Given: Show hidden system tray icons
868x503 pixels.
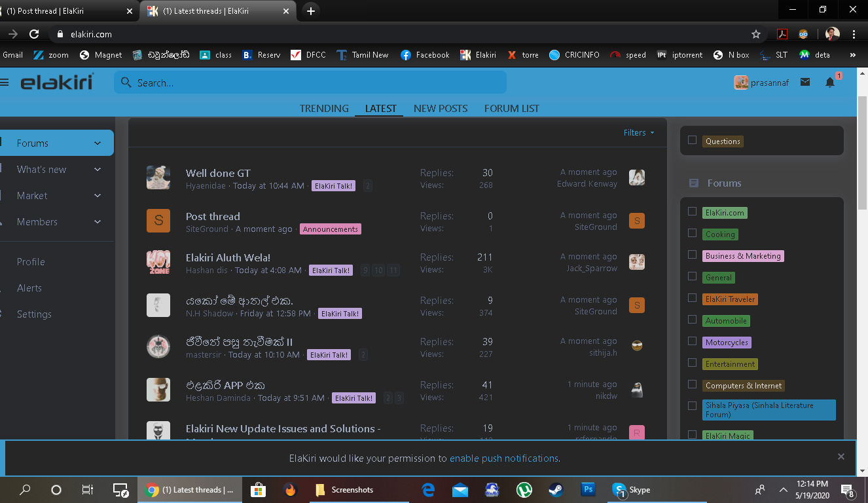Looking at the screenshot, I should tap(783, 489).
